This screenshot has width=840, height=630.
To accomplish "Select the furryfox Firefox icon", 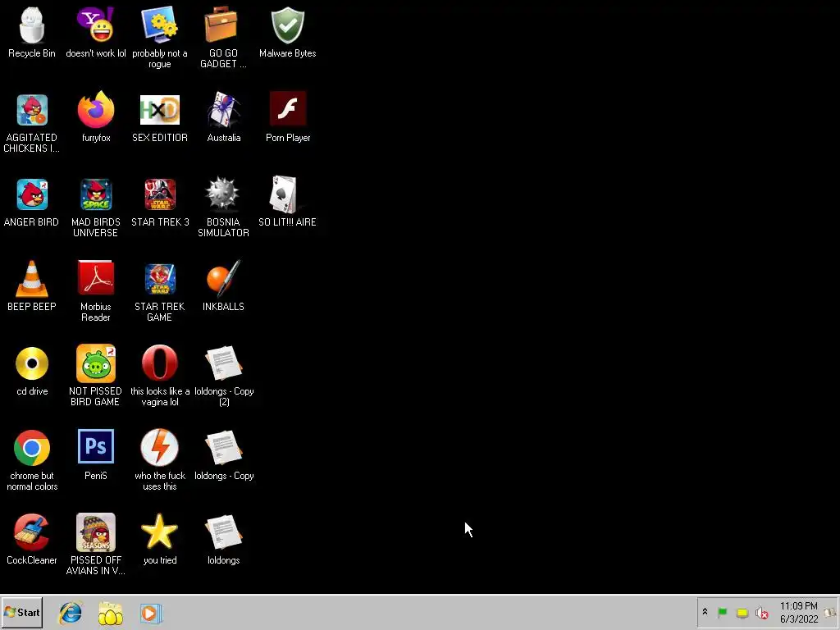I will pos(96,110).
